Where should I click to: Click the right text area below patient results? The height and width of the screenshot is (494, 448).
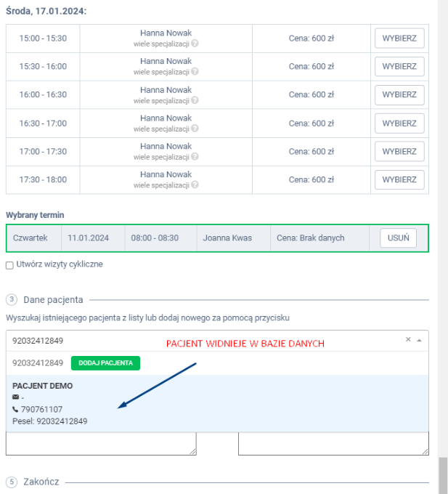[333, 444]
